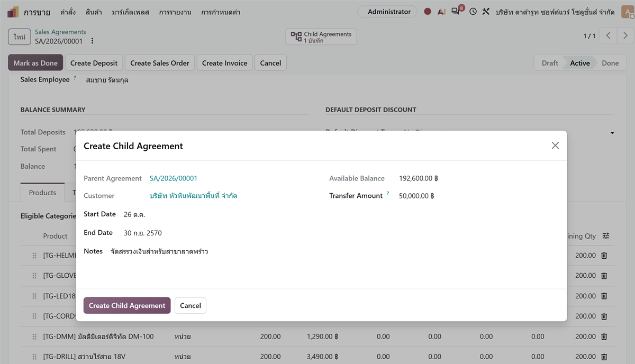Open the มาร์เก็ตเพลส menu

click(x=131, y=12)
